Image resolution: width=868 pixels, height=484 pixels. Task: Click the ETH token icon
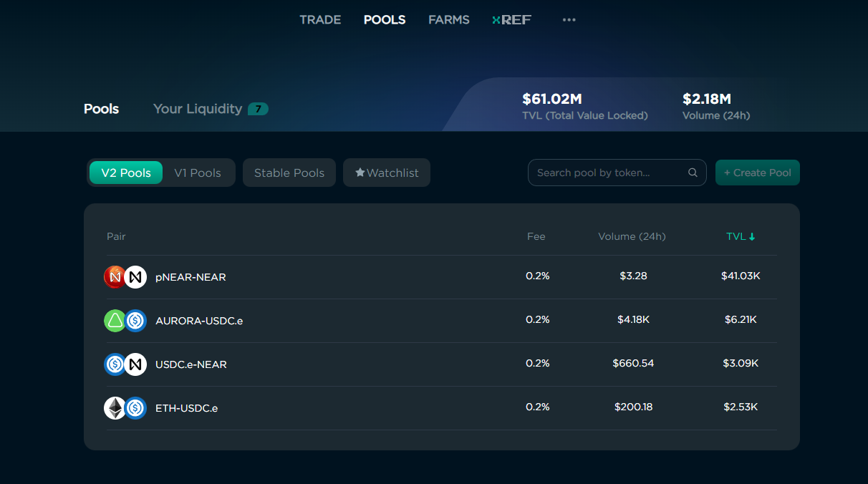point(115,408)
